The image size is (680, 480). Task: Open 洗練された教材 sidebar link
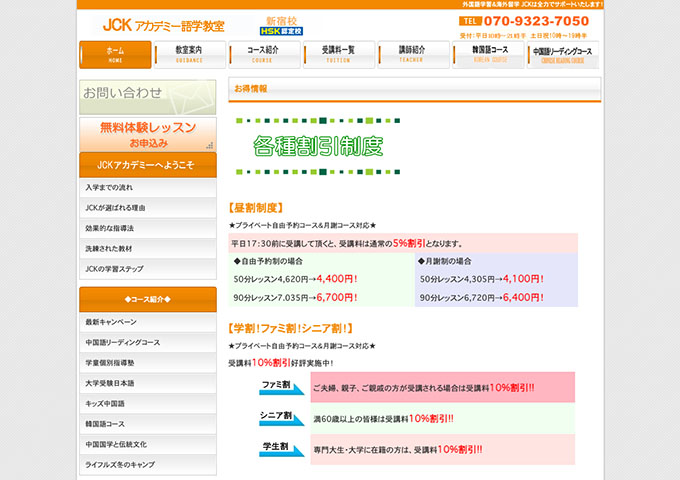point(148,249)
